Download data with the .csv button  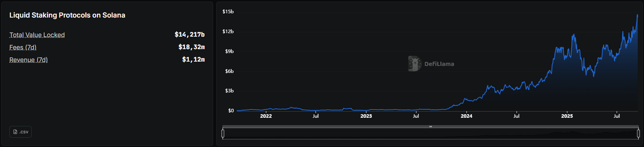point(20,132)
